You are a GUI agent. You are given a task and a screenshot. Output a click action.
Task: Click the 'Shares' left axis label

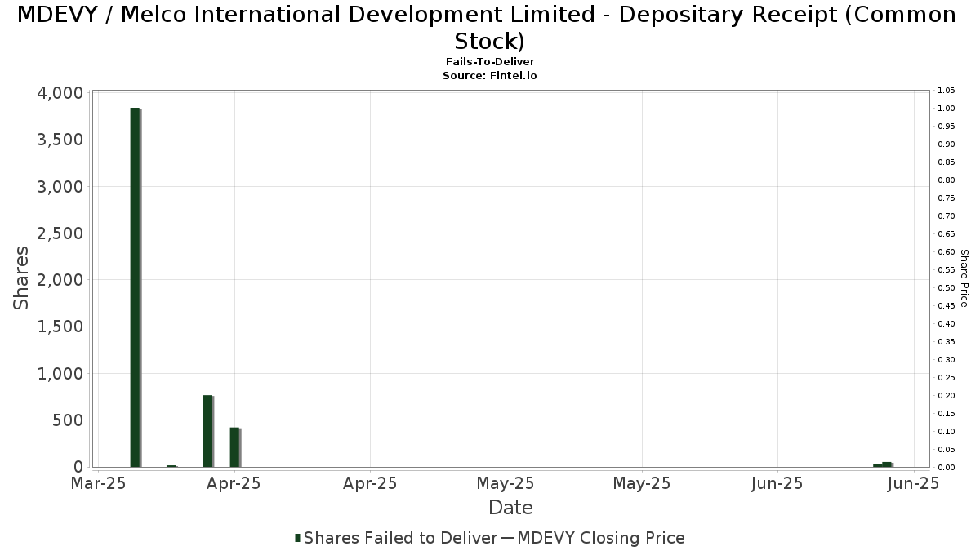point(21,278)
